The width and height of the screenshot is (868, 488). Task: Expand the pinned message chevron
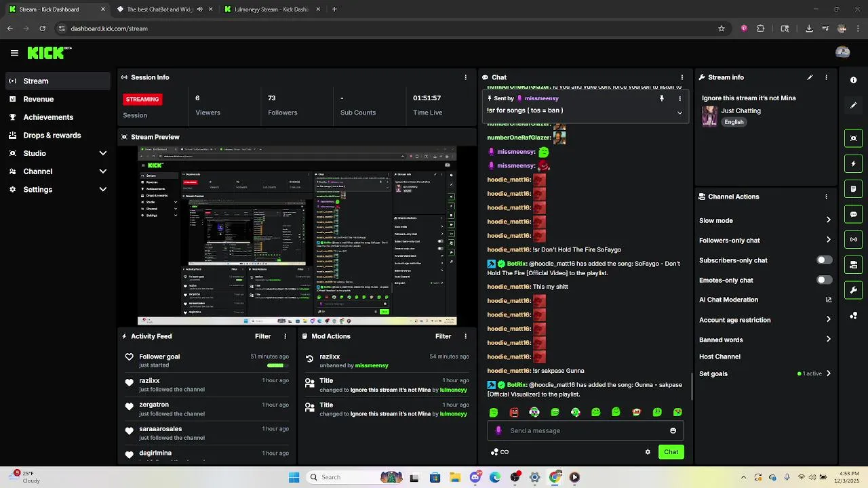679,113
